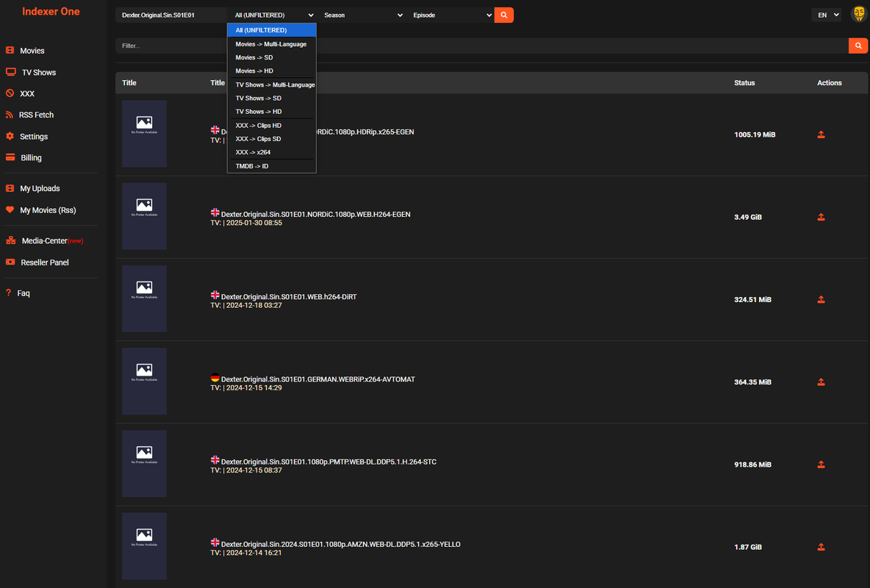Click upload icon for 1.87 GiB release
This screenshot has height=588, width=870.
point(822,547)
